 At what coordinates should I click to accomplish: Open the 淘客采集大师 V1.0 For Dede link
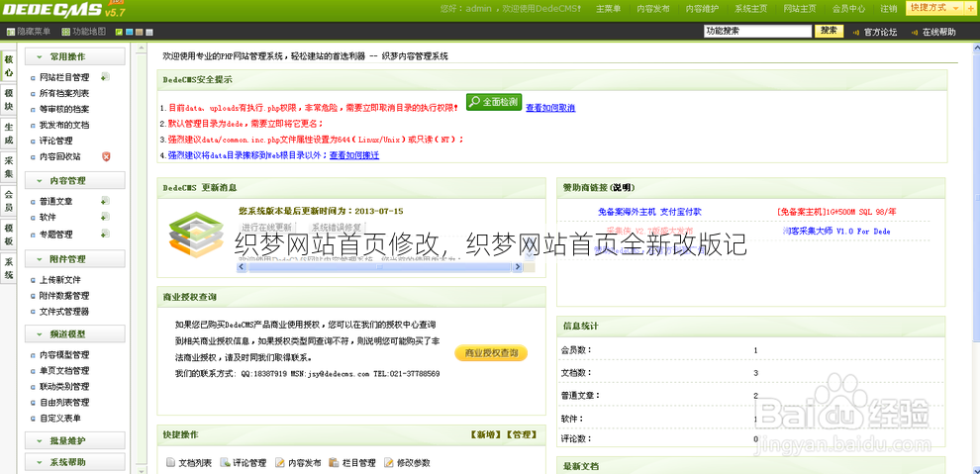coord(836,232)
